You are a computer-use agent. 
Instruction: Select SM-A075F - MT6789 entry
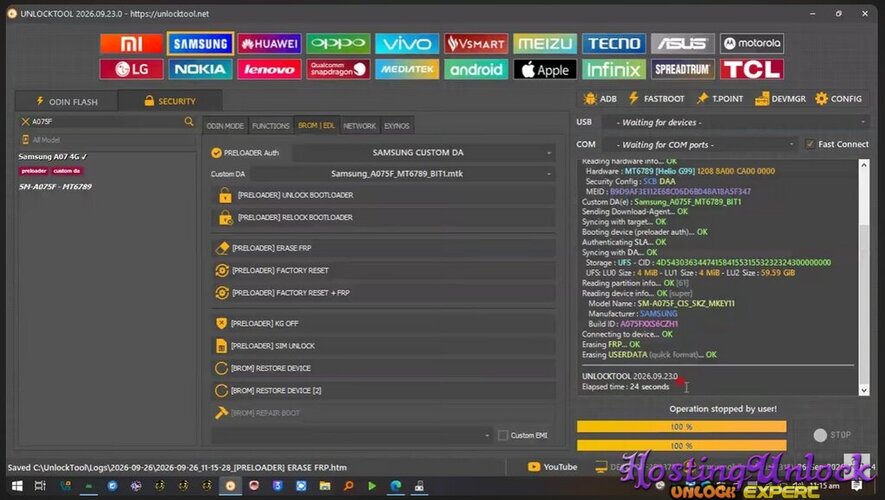coord(55,187)
